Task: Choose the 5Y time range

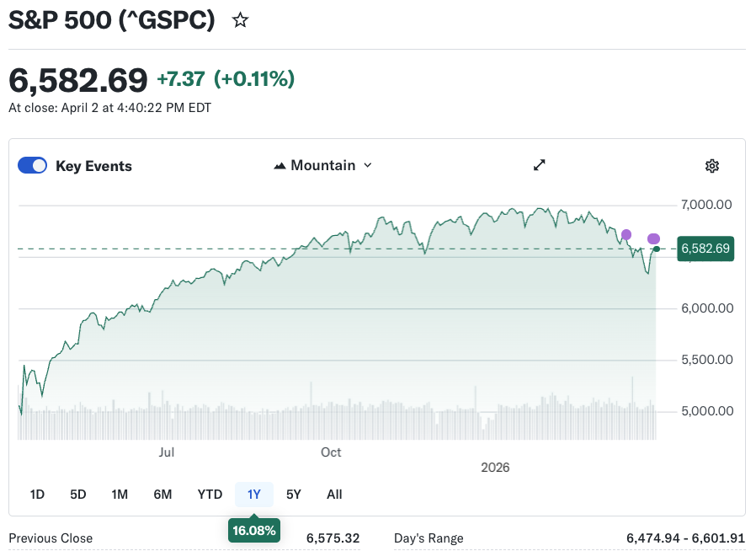Action: point(294,495)
